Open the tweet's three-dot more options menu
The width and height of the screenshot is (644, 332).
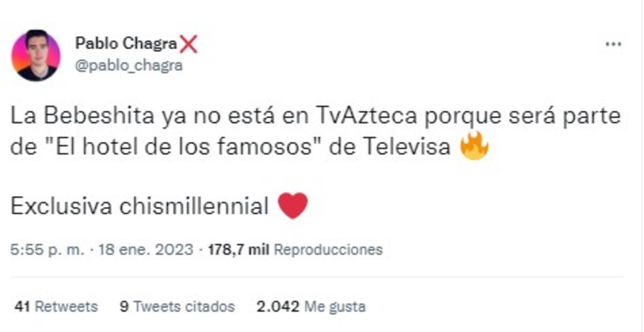pyautogui.click(x=613, y=44)
